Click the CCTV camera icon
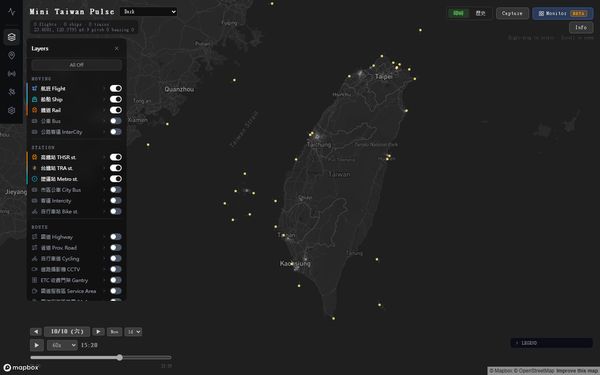This screenshot has width=600, height=375. tap(34, 269)
